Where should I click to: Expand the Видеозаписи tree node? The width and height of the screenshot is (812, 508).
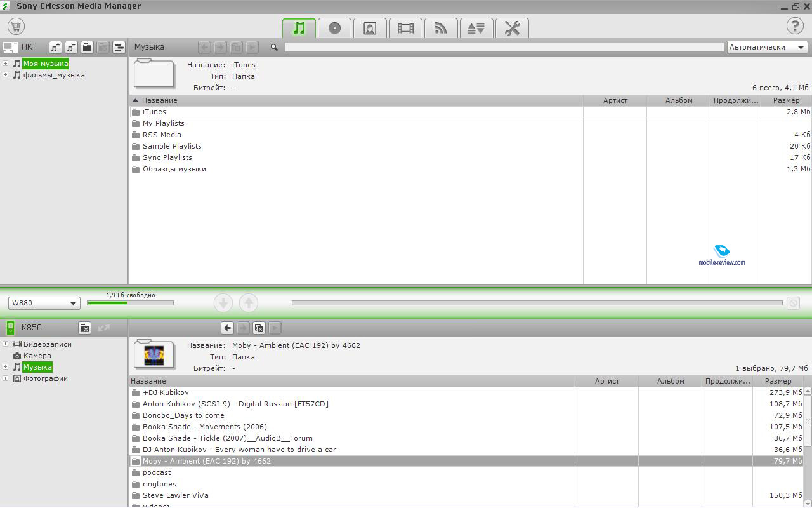(x=6, y=344)
